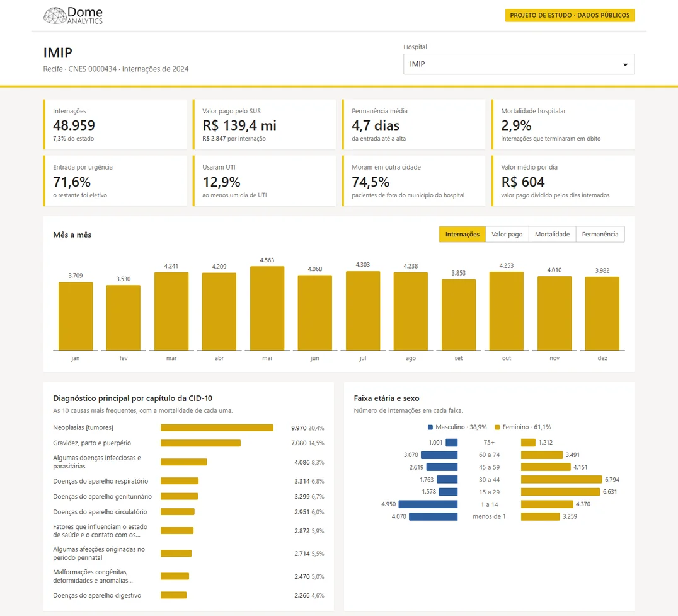Viewport: 678px width, 616px height.
Task: Select the December bar labeled 3.982
Action: [602, 313]
